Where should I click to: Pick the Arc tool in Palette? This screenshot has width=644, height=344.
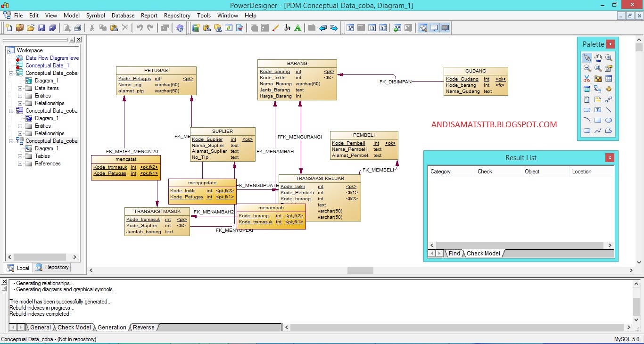point(587,120)
